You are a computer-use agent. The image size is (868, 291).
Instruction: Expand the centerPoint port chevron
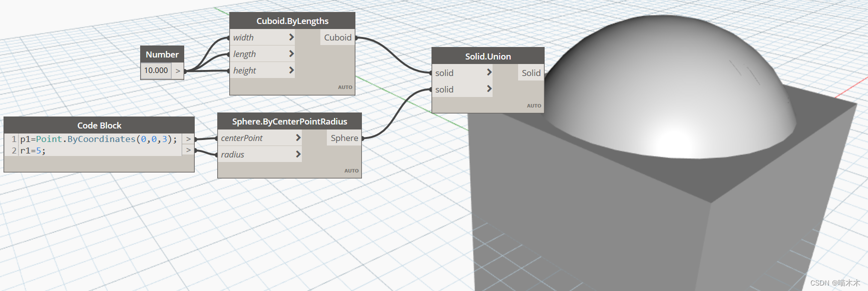[298, 138]
